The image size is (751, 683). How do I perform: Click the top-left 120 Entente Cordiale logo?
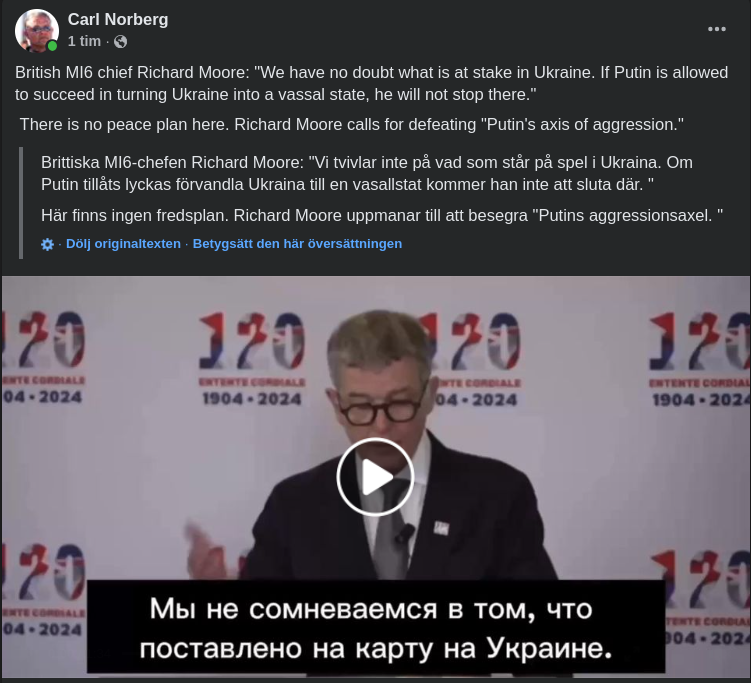pyautogui.click(x=43, y=358)
